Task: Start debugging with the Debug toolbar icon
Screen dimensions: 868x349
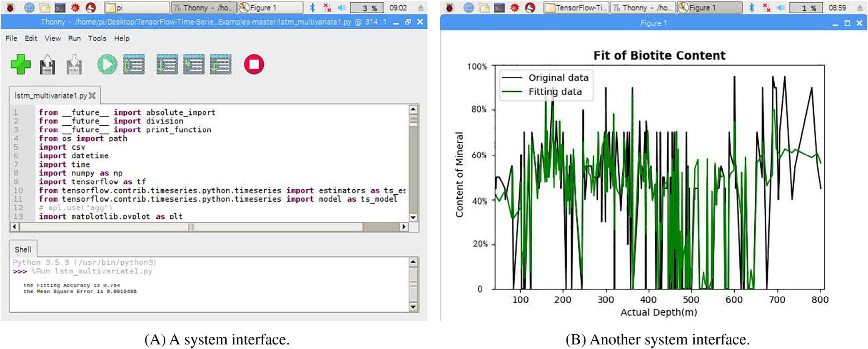Action: pyautogui.click(x=134, y=64)
